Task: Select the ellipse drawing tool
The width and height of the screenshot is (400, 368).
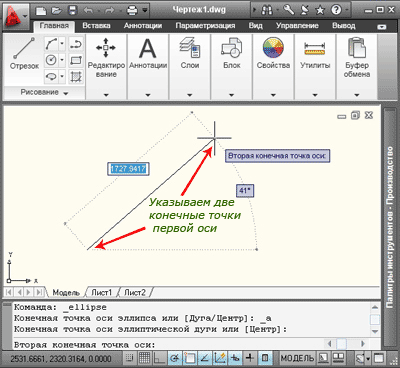Action: [51, 77]
